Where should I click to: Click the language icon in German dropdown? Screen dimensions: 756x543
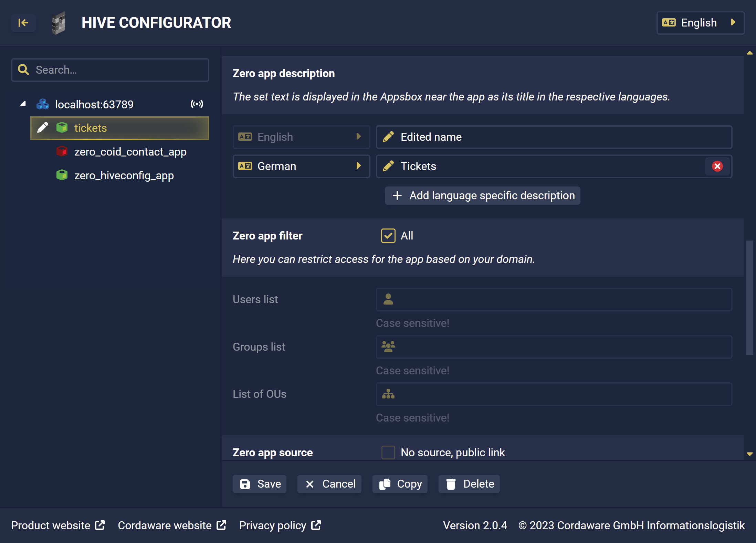pyautogui.click(x=245, y=166)
